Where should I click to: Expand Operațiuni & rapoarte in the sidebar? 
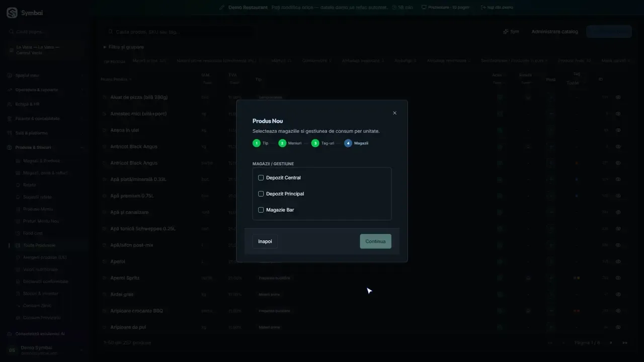coord(45,90)
